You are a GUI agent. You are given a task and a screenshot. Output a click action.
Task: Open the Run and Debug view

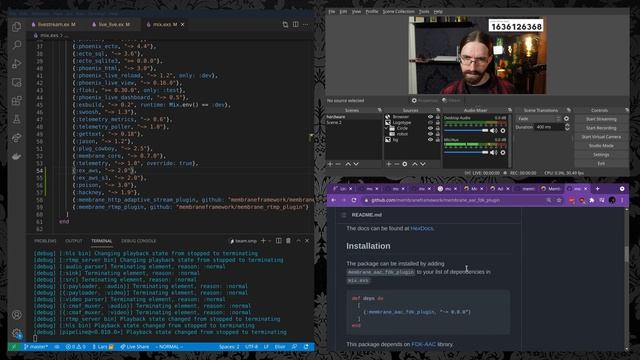click(x=17, y=64)
